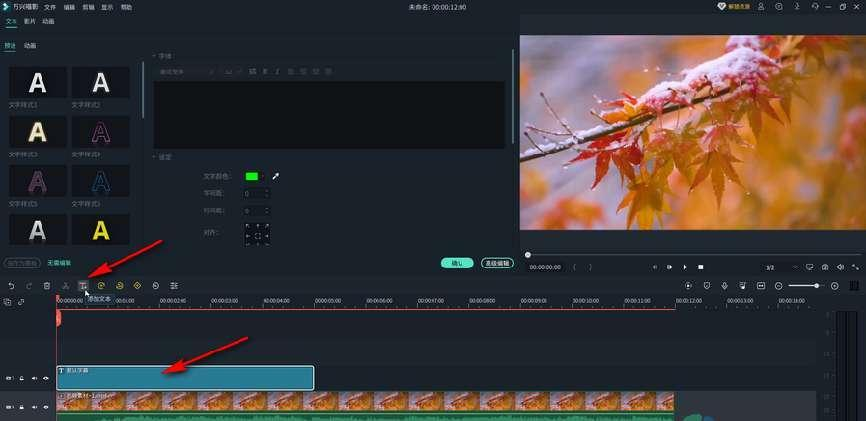Screen dimensions: 866x421
Task: Click the 高级编辑 advanced edit button
Action: click(x=497, y=263)
